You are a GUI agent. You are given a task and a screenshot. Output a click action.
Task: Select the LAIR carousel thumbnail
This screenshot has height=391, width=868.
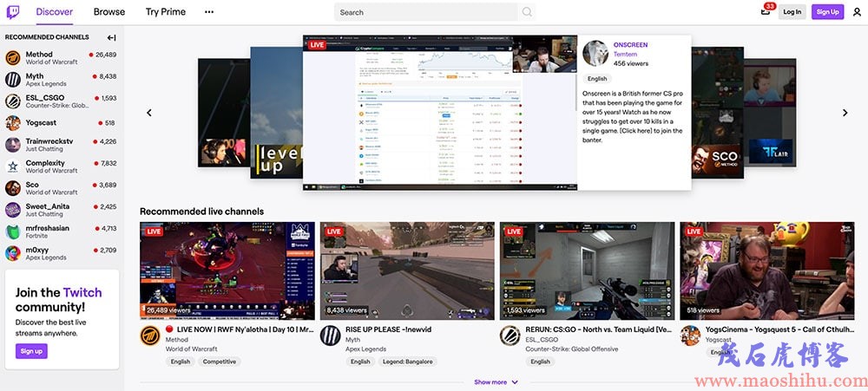click(x=770, y=112)
